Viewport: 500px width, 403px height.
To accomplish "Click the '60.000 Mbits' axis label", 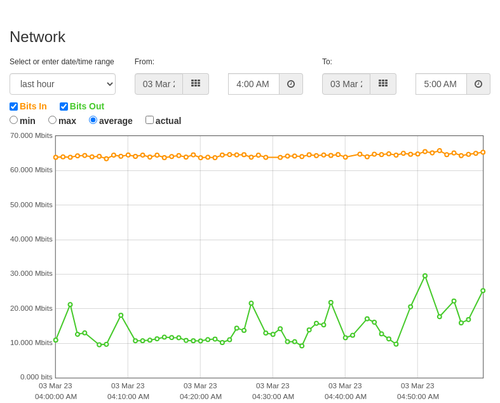I will tap(31, 170).
